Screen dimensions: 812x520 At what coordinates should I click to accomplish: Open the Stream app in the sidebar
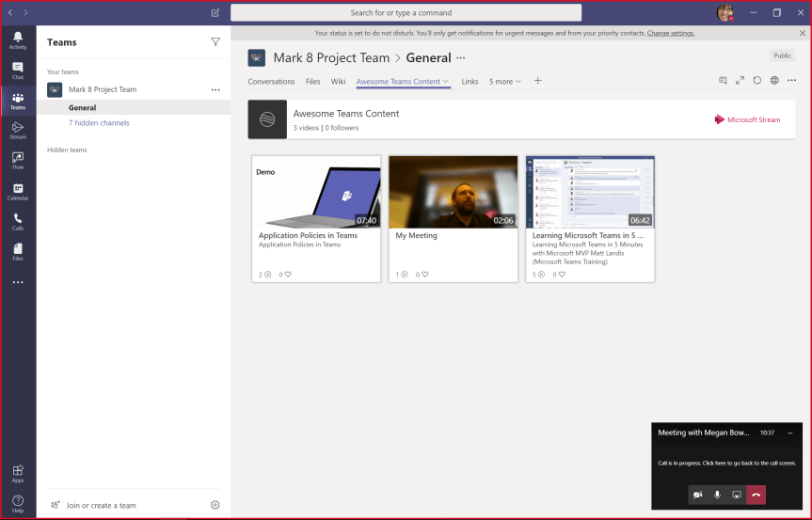(18, 130)
